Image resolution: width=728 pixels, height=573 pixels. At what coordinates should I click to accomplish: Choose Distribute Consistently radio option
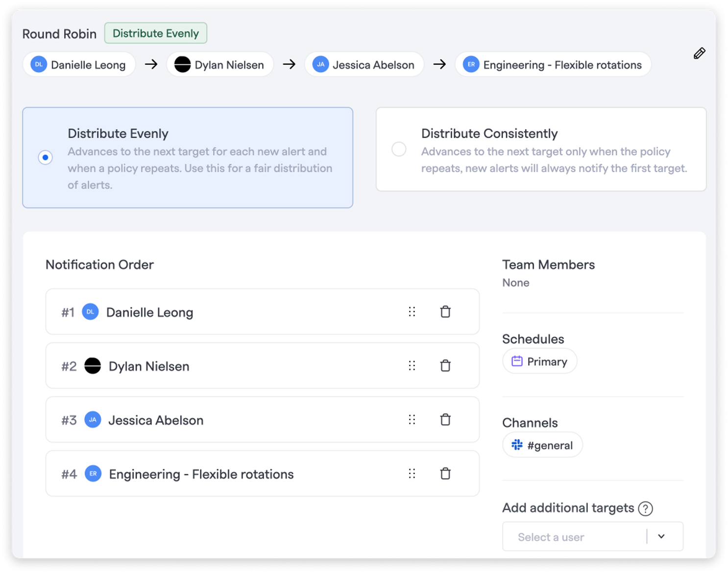coord(399,149)
